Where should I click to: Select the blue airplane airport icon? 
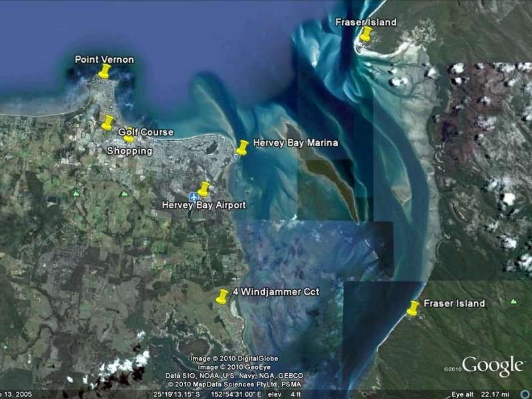(x=193, y=198)
